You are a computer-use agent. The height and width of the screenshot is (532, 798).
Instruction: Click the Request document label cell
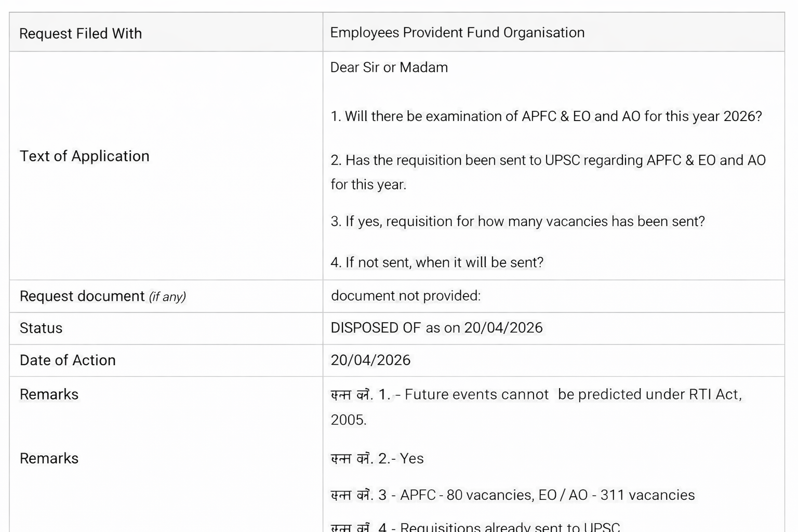pos(102,296)
